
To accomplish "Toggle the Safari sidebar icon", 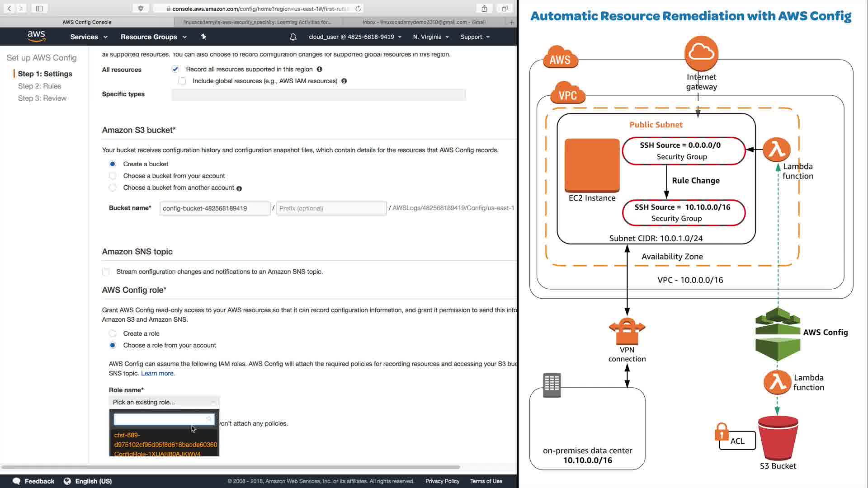I will [x=39, y=9].
